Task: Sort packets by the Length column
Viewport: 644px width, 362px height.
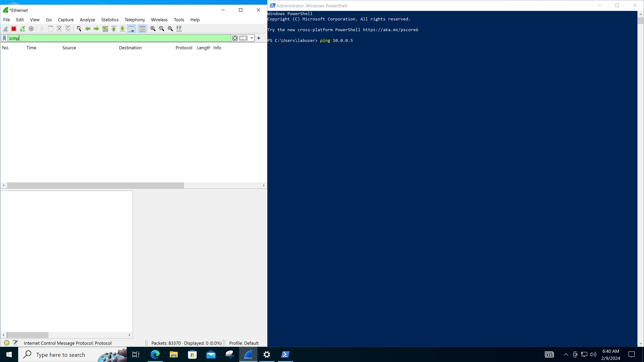Action: [204, 48]
